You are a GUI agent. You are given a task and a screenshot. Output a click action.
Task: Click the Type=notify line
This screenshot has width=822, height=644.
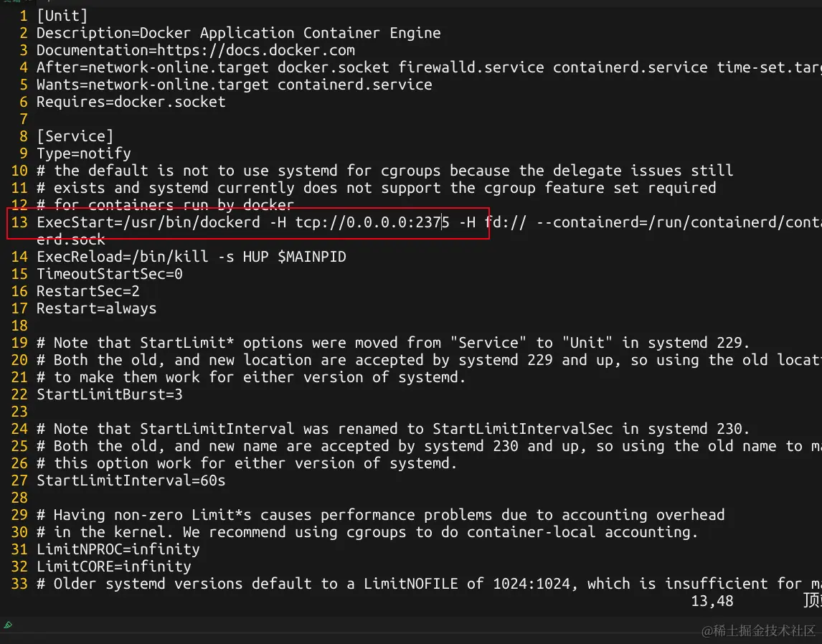(x=83, y=153)
